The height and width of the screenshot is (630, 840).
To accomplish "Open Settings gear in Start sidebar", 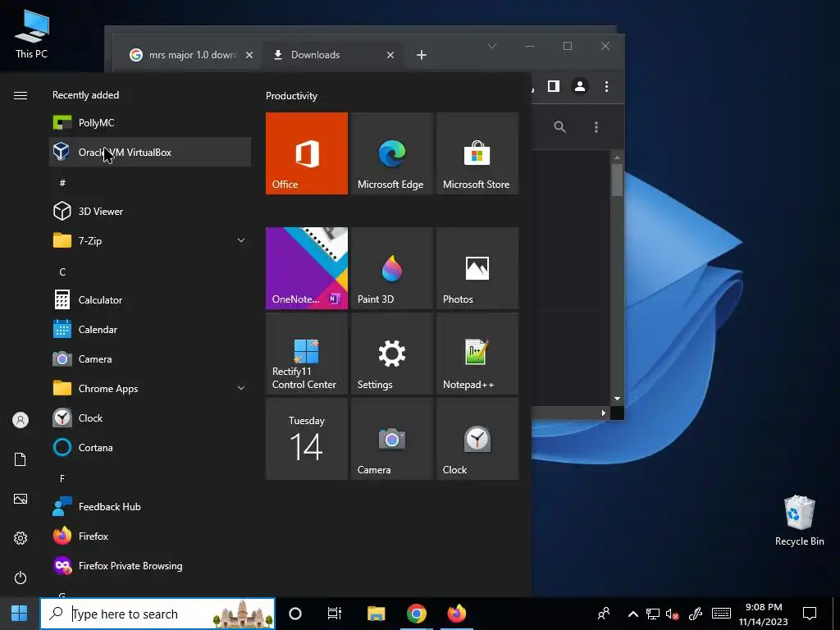I will 21,538.
